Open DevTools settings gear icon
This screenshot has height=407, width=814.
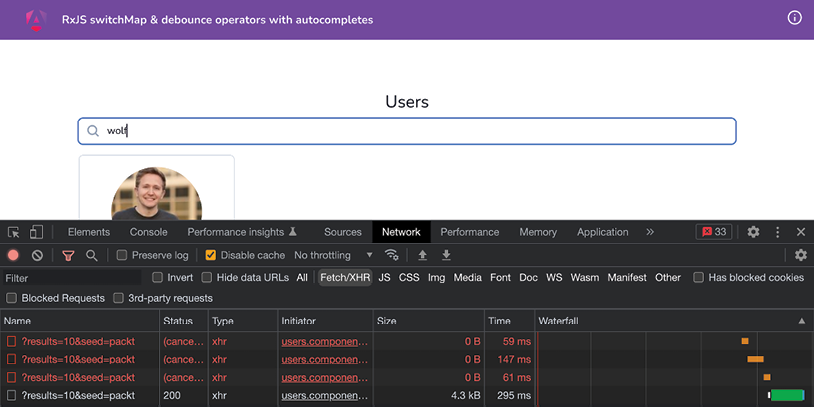tap(753, 232)
